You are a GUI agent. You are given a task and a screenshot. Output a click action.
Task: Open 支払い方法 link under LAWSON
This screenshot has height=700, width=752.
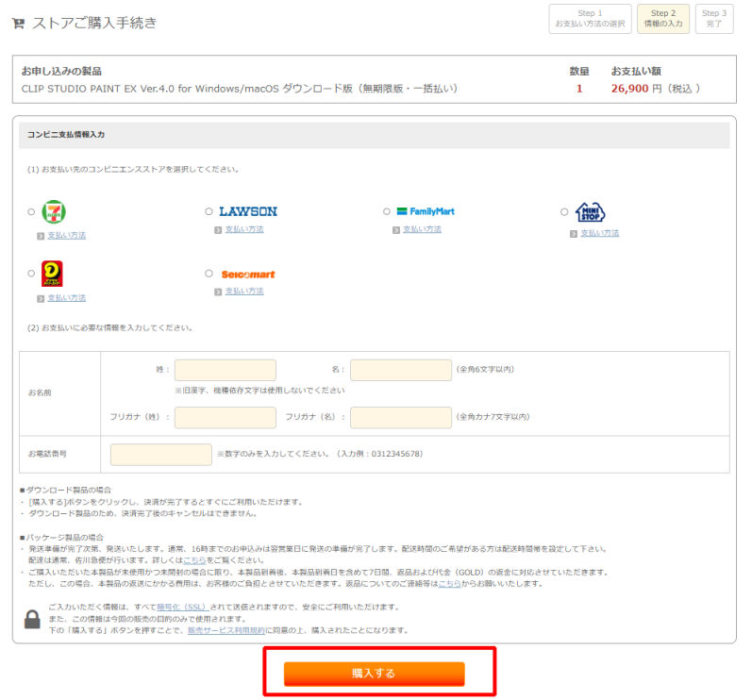coord(244,229)
